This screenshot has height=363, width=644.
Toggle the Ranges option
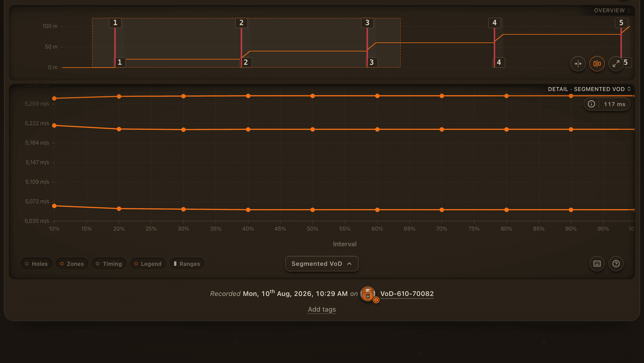point(187,264)
